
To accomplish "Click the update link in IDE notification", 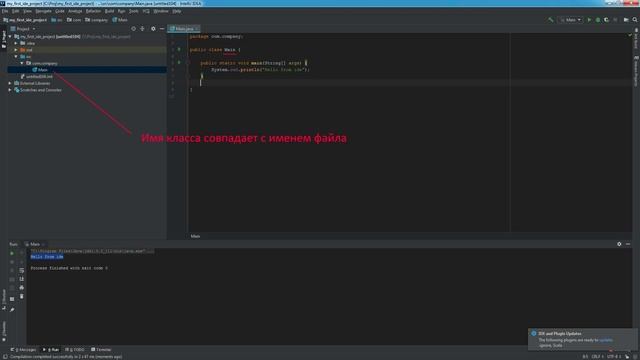I will 606,340.
